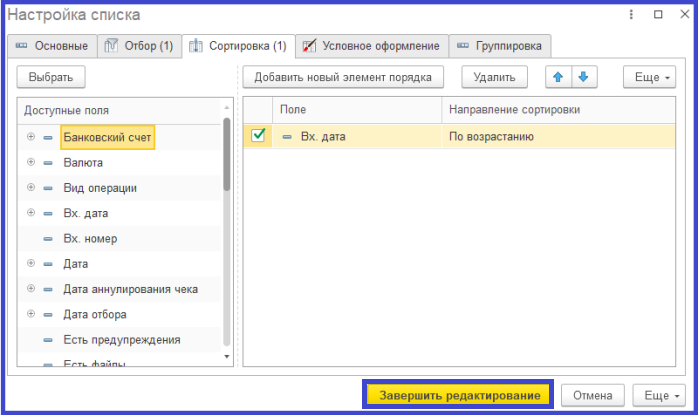Switch to the Группировка tab
The height and width of the screenshot is (415, 698).
coord(509,46)
